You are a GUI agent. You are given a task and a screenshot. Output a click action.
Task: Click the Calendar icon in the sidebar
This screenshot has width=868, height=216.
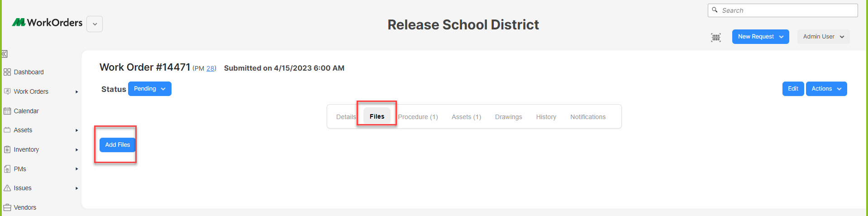click(7, 111)
